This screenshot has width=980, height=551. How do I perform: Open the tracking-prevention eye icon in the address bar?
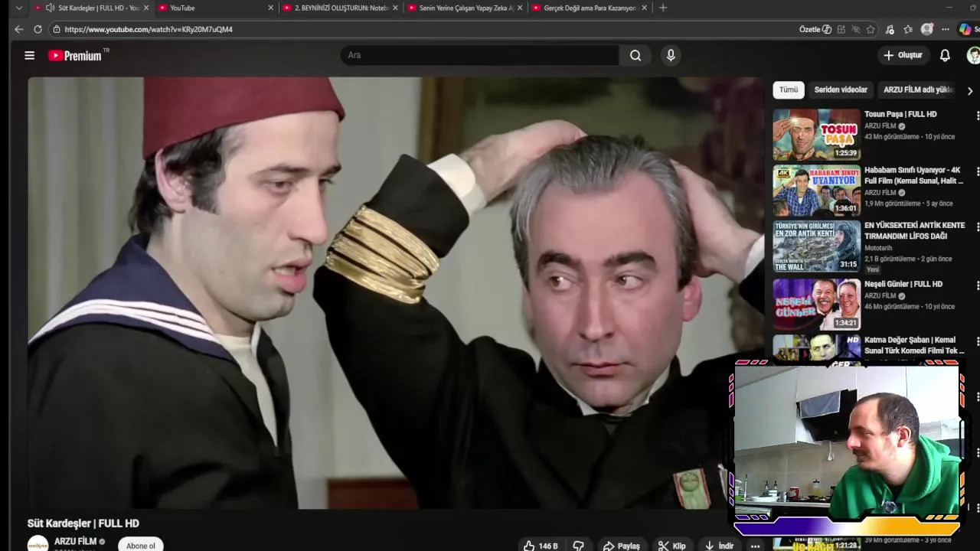pyautogui.click(x=856, y=29)
